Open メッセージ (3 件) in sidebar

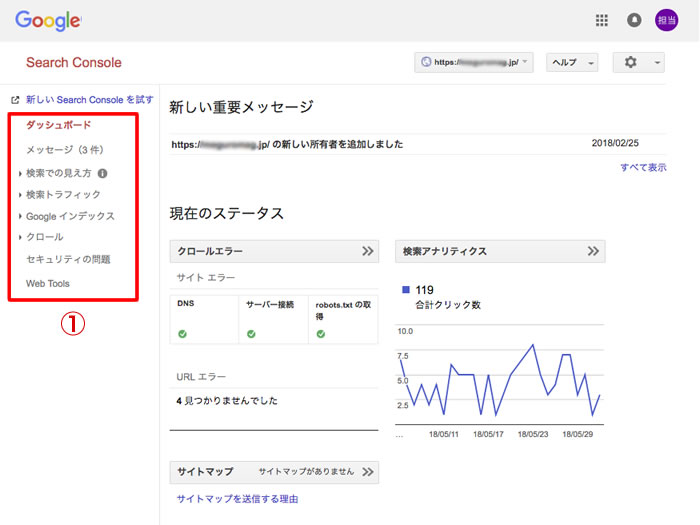click(x=64, y=150)
